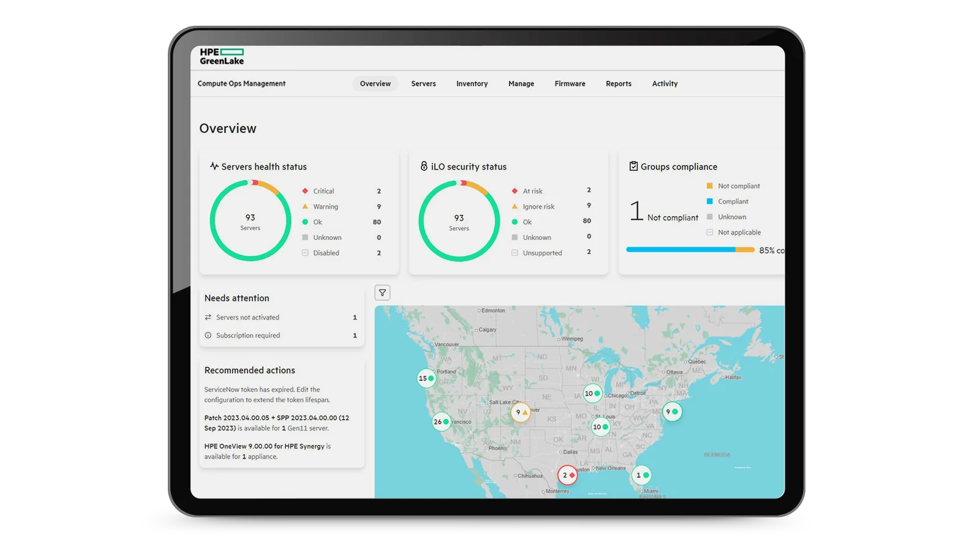Click the Servers not activated arrows icon
Screen dimensions: 980x551
(208, 317)
